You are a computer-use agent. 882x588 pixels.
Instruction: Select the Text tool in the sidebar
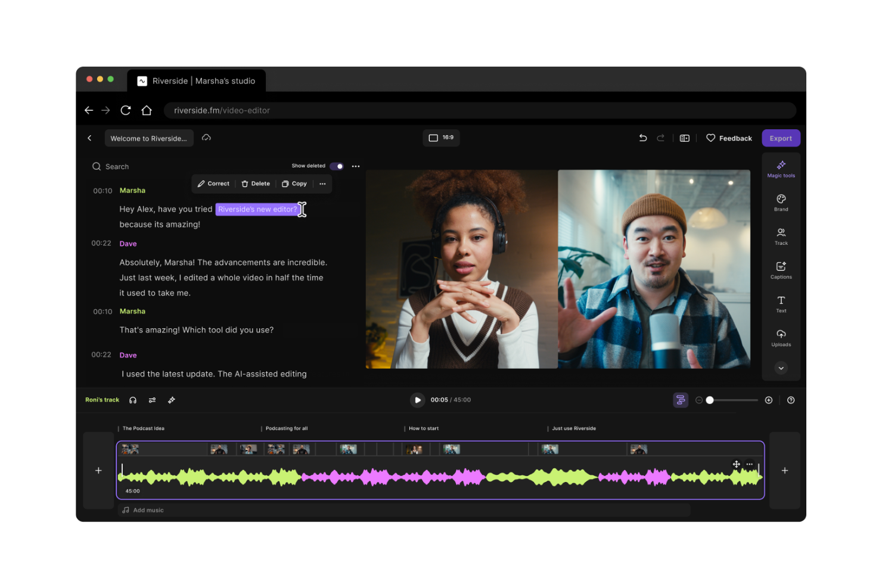tap(781, 304)
